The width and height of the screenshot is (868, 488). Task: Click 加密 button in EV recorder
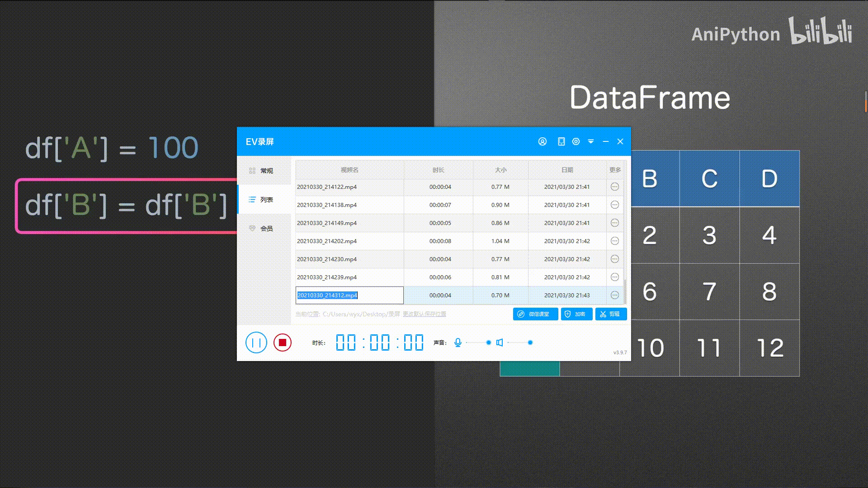tap(576, 314)
